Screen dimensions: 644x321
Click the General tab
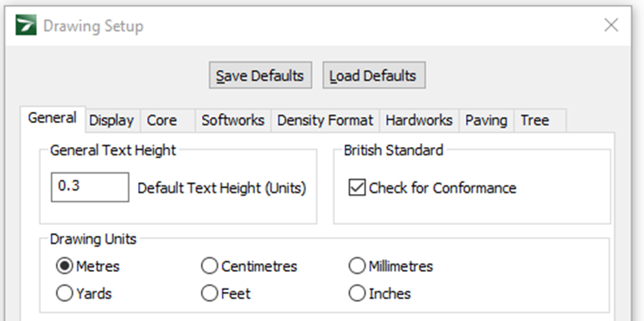(x=52, y=118)
